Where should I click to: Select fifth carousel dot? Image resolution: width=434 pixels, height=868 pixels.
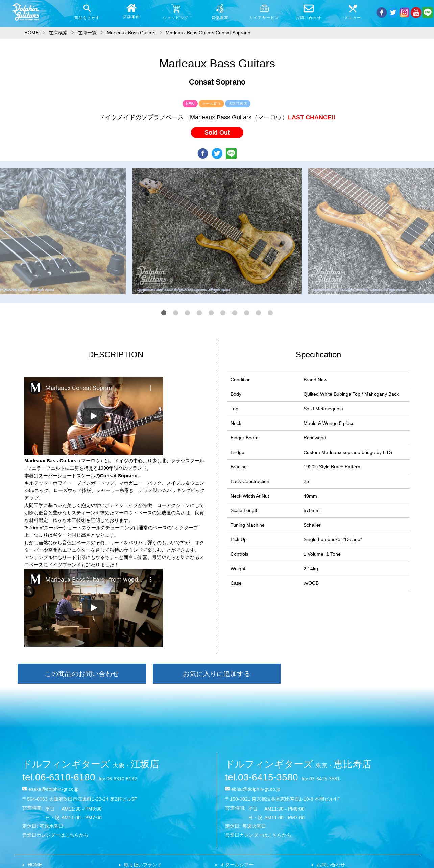pos(211,313)
